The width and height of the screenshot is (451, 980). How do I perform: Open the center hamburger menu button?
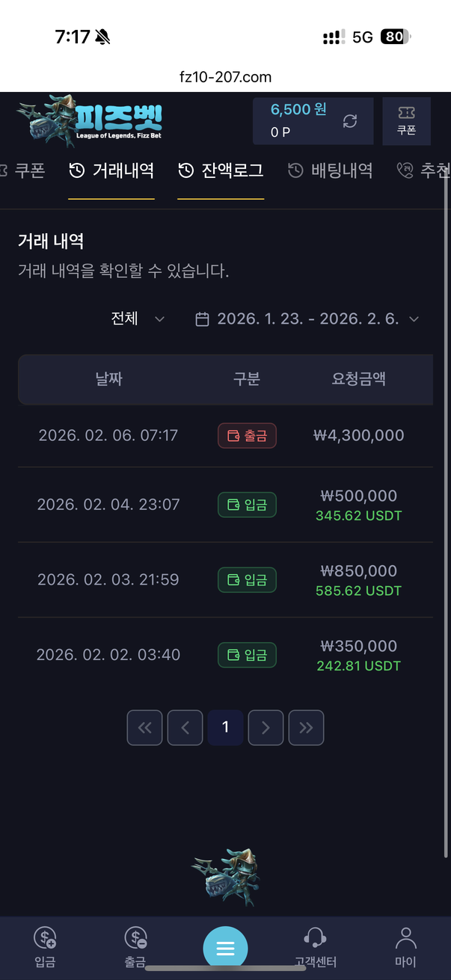225,948
